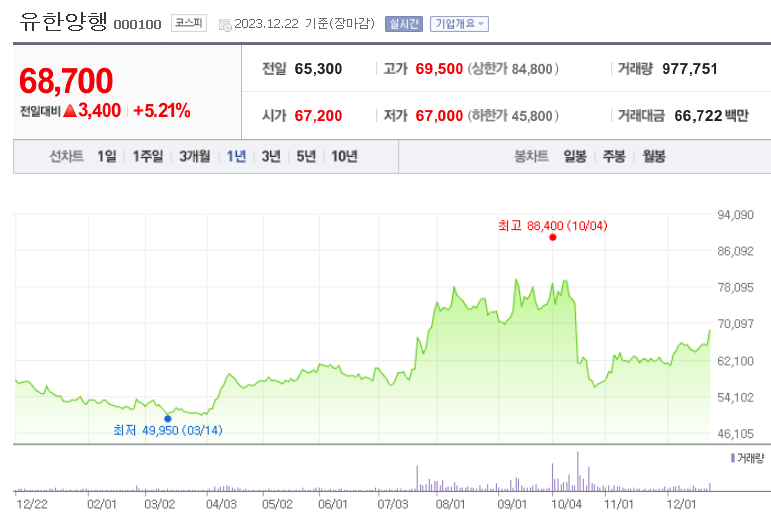The image size is (771, 526).
Task: Click the 전일 value 65,300
Action: (318, 69)
